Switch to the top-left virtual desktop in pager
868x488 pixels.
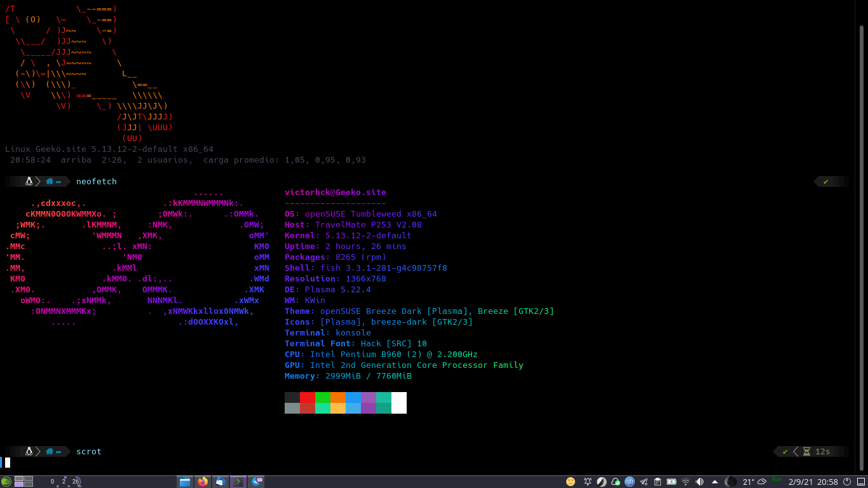coord(19,478)
